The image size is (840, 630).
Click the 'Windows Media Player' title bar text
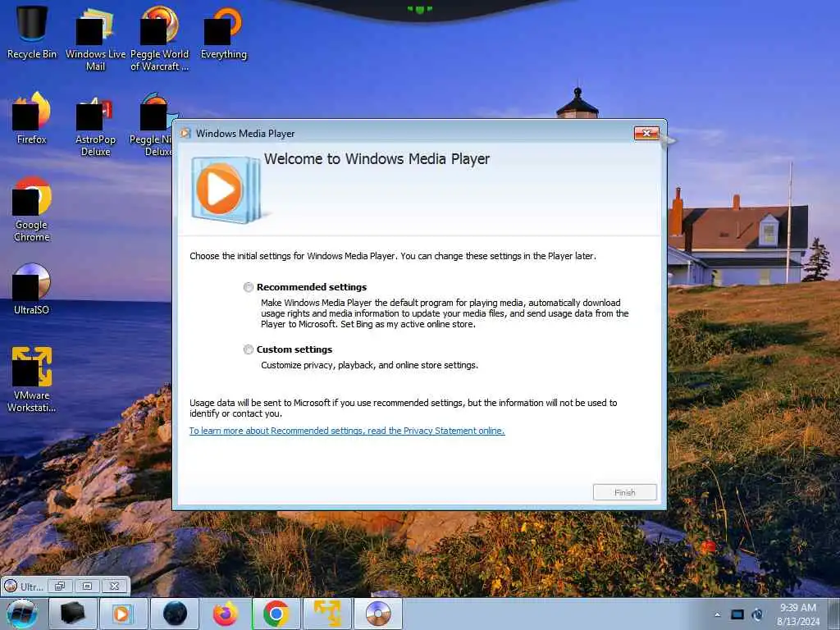[244, 134]
